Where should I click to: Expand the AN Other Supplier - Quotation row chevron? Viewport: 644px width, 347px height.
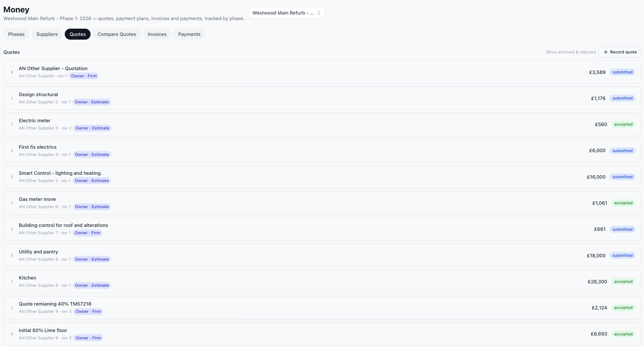pos(12,72)
